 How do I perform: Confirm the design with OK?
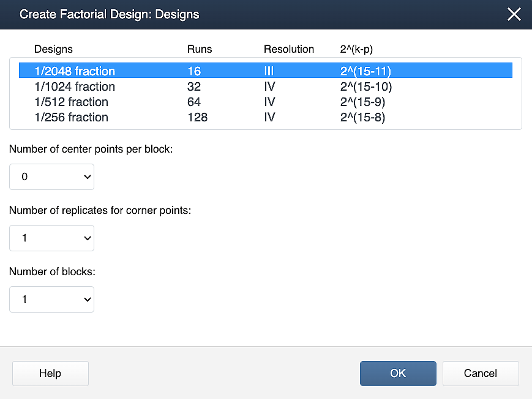[398, 373]
